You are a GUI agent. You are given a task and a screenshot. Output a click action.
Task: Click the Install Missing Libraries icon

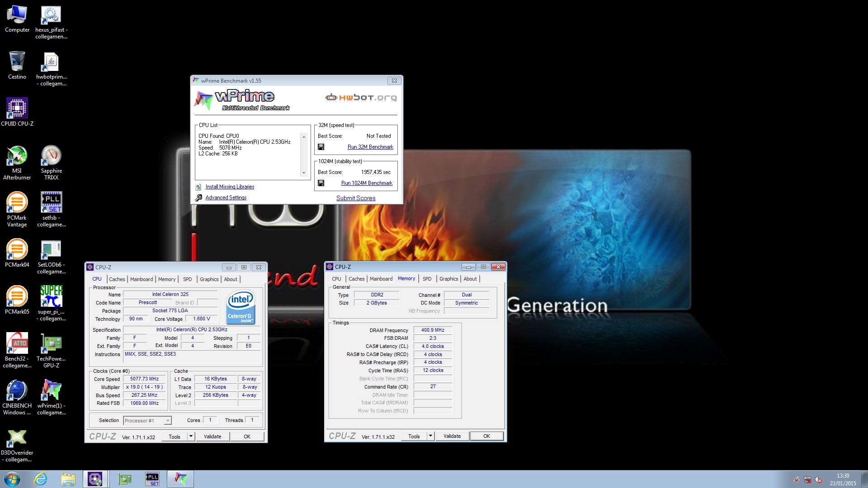(198, 187)
